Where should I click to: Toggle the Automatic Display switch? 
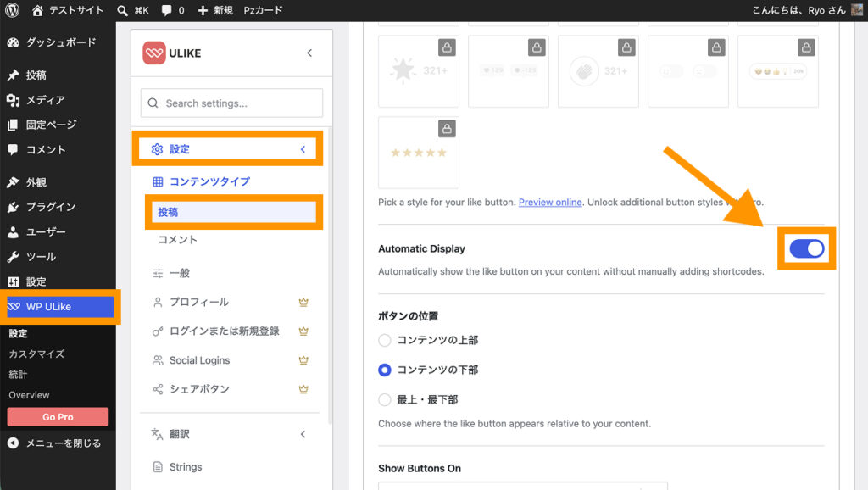[x=807, y=248]
